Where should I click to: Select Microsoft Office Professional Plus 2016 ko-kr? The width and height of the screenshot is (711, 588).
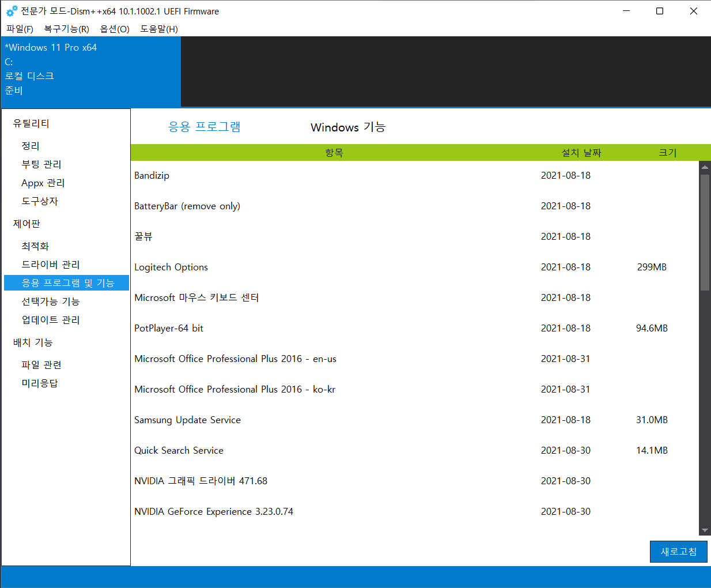click(415, 390)
